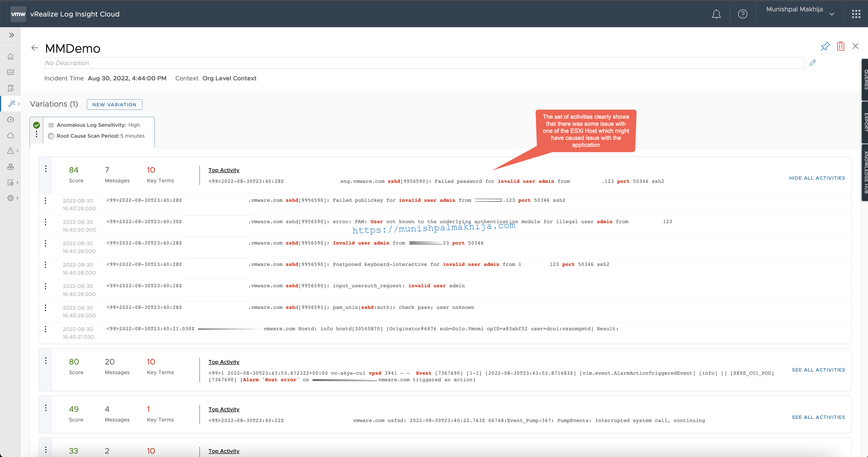Go back using the arrow beside MMDemo
This screenshot has height=457, width=868.
(35, 48)
